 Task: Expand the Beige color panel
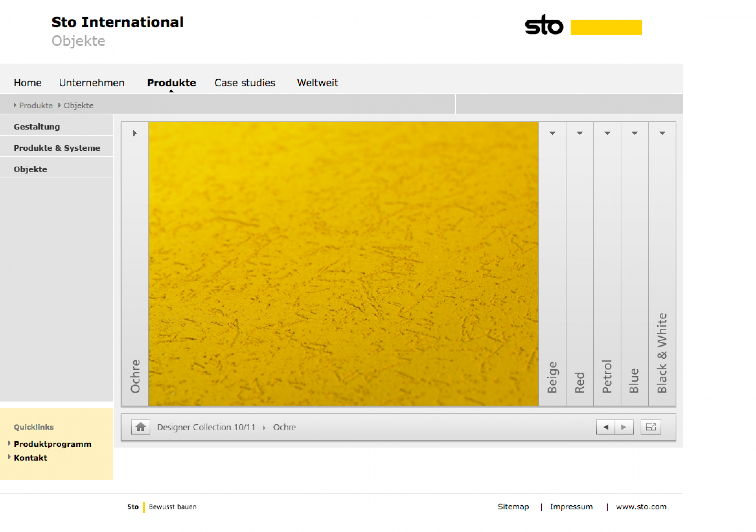tap(552, 133)
